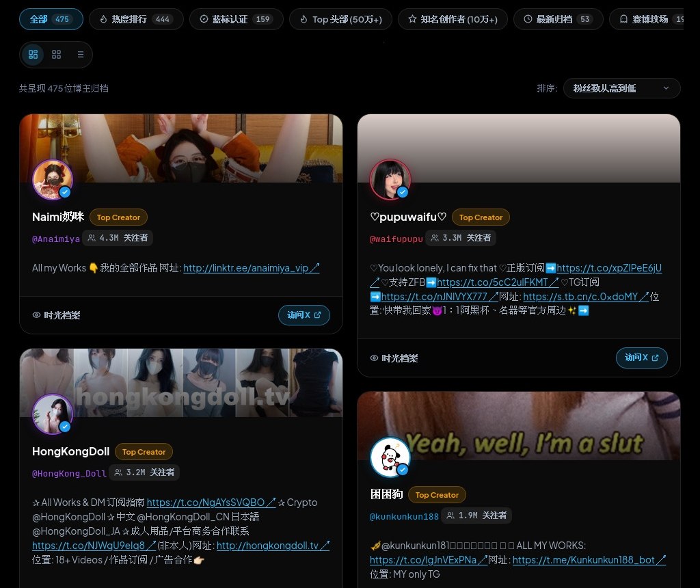Screen dimensions: 700x588
Task: Open t.me/Kunkunkun188_bot link
Action: coord(589,560)
